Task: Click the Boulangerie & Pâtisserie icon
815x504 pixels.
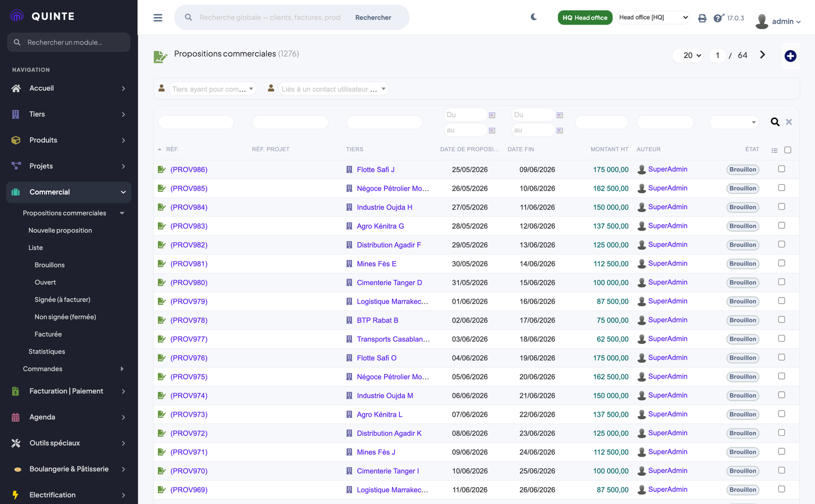Action: pyautogui.click(x=17, y=469)
